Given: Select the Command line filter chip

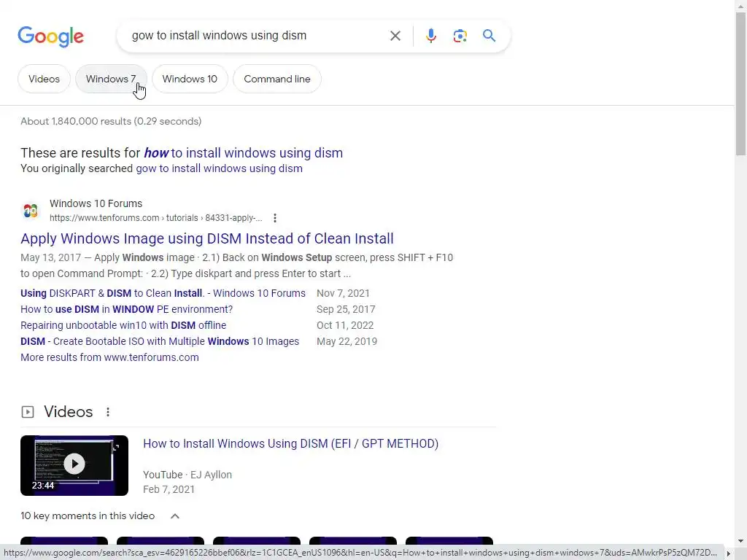Looking at the screenshot, I should tap(276, 79).
